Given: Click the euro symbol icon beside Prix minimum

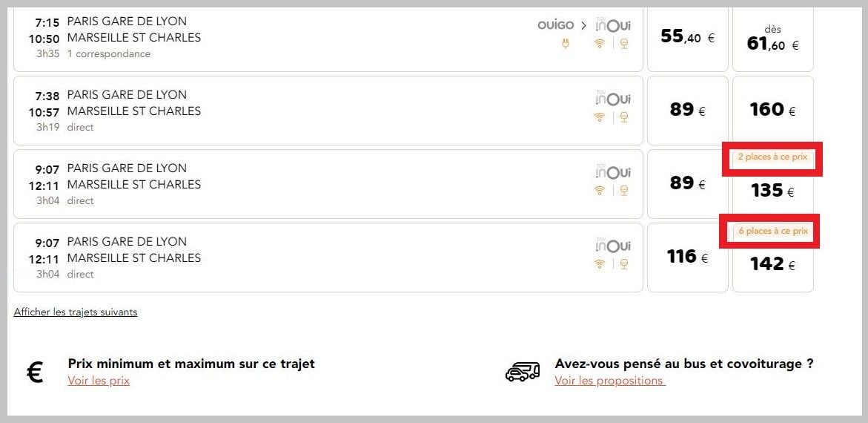Looking at the screenshot, I should coord(35,373).
